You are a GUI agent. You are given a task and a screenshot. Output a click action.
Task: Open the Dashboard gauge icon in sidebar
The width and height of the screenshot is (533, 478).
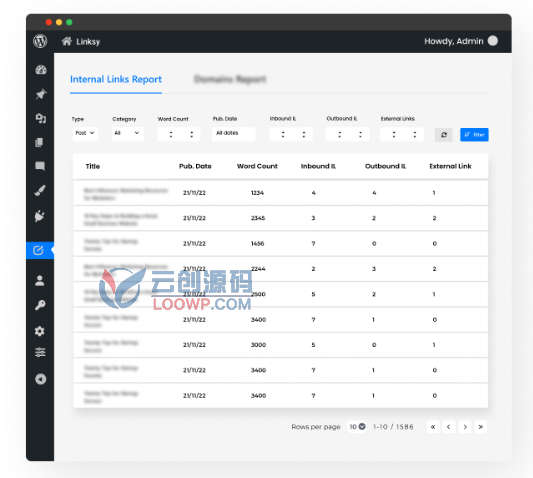coord(41,70)
